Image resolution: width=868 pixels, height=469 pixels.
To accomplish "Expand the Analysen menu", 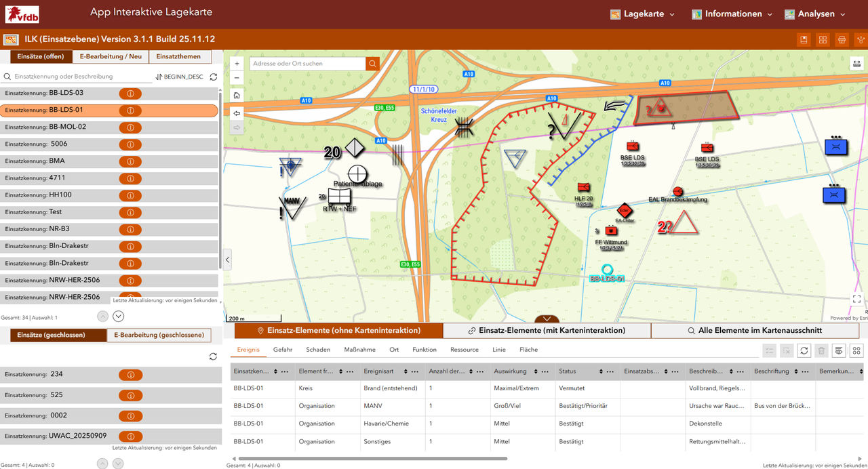I will (x=815, y=14).
